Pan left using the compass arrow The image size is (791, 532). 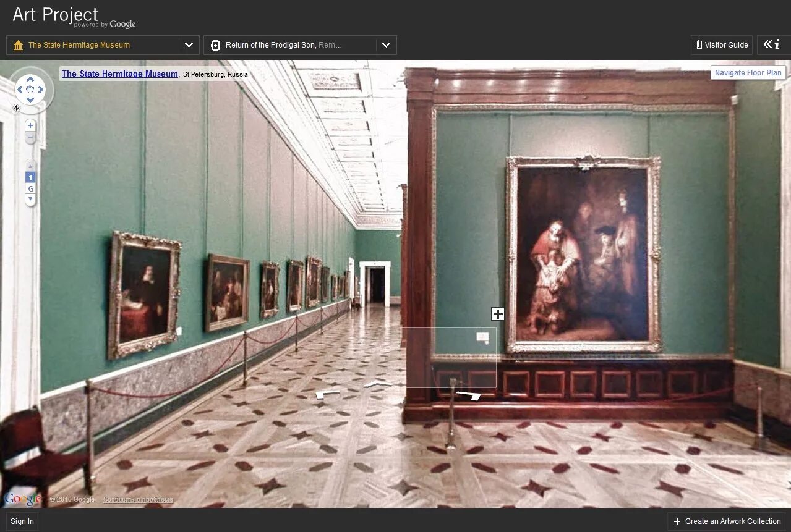pyautogui.click(x=20, y=90)
